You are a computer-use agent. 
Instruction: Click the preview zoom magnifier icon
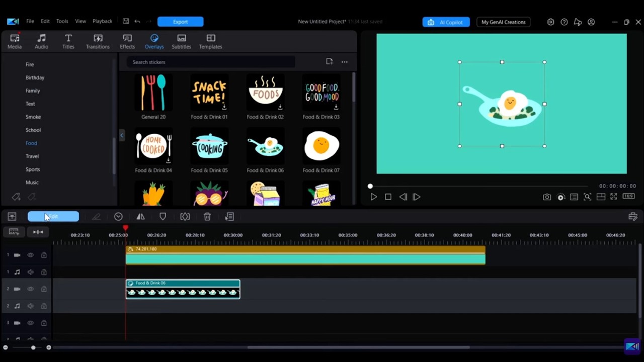tap(587, 197)
